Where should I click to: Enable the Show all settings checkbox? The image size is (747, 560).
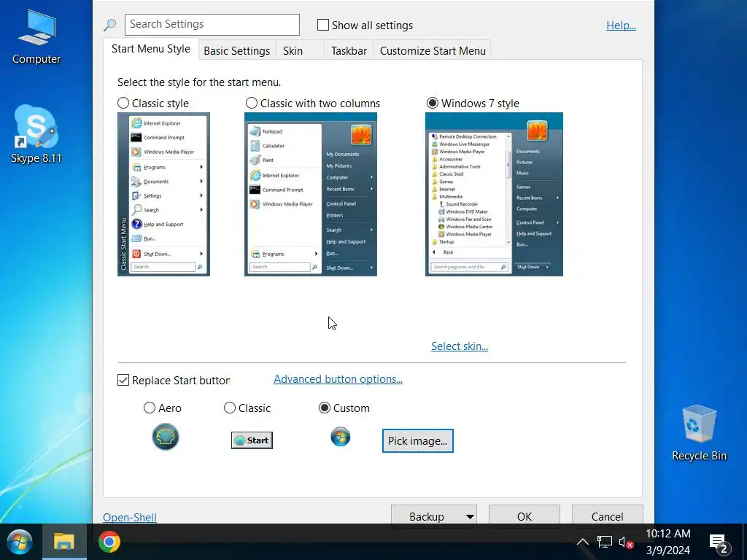point(323,25)
